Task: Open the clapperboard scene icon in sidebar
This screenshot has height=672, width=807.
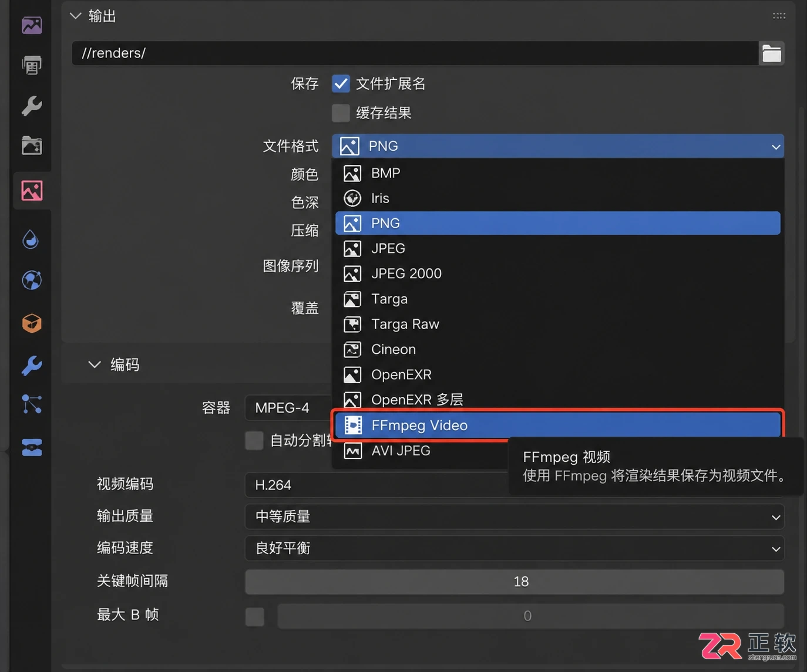Action: coord(32,145)
